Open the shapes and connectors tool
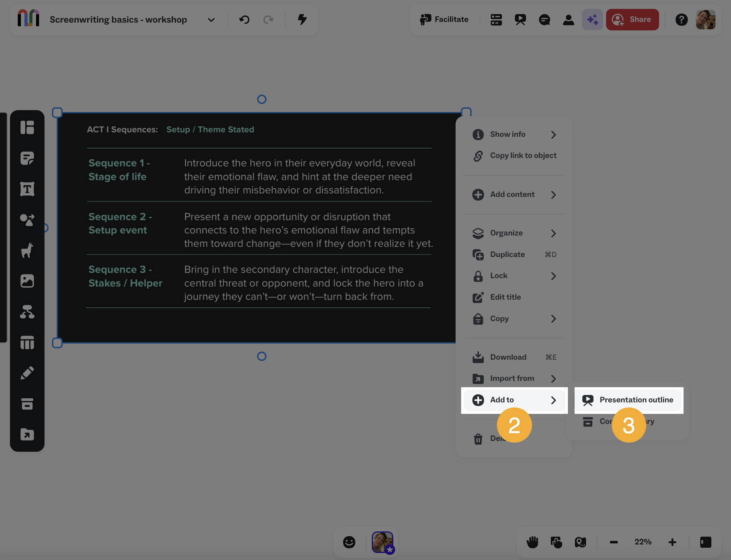The width and height of the screenshot is (731, 560). pyautogui.click(x=27, y=220)
